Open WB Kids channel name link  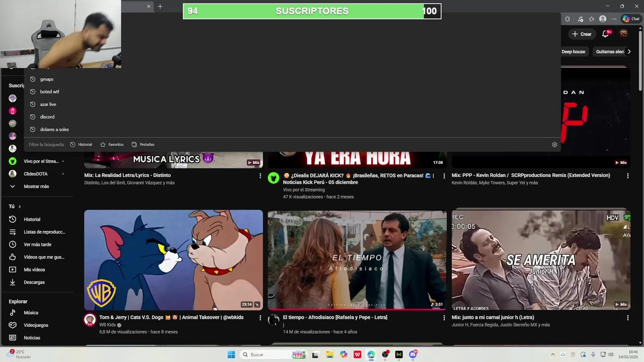tap(107, 325)
